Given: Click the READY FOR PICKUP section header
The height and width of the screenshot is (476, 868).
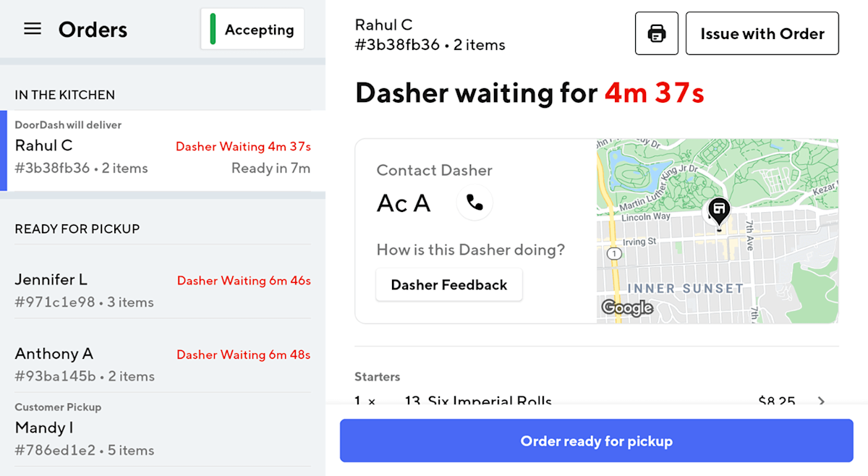Looking at the screenshot, I should (77, 229).
